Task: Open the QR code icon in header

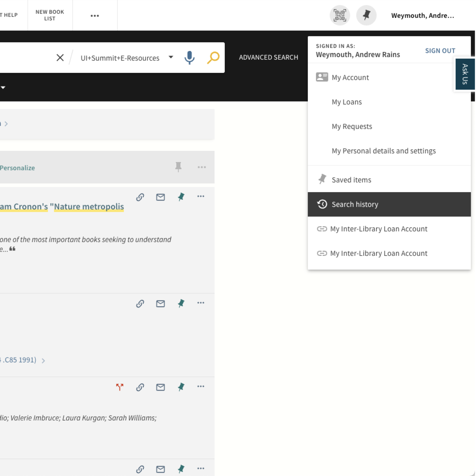Action: point(340,15)
